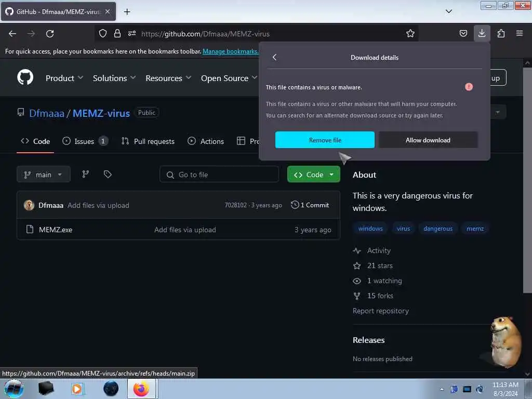The image size is (532, 399).
Task: Open the Windows Start button
Action: pyautogui.click(x=14, y=389)
